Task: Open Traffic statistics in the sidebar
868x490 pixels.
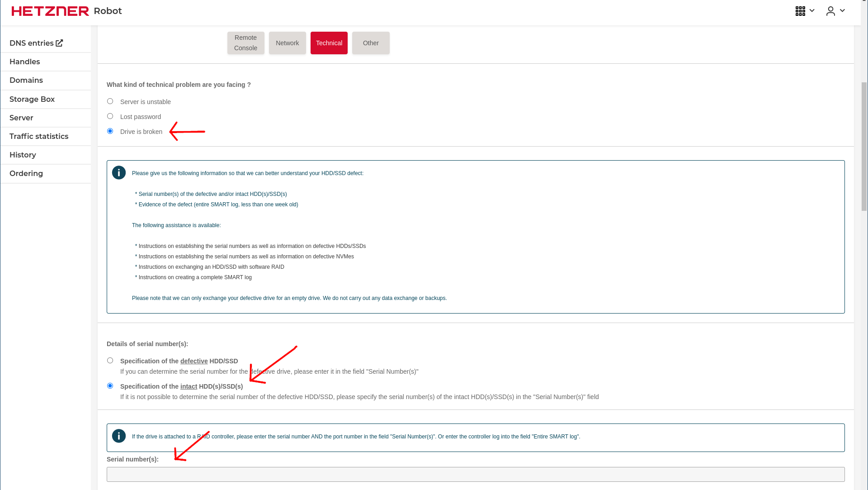Action: [x=39, y=136]
